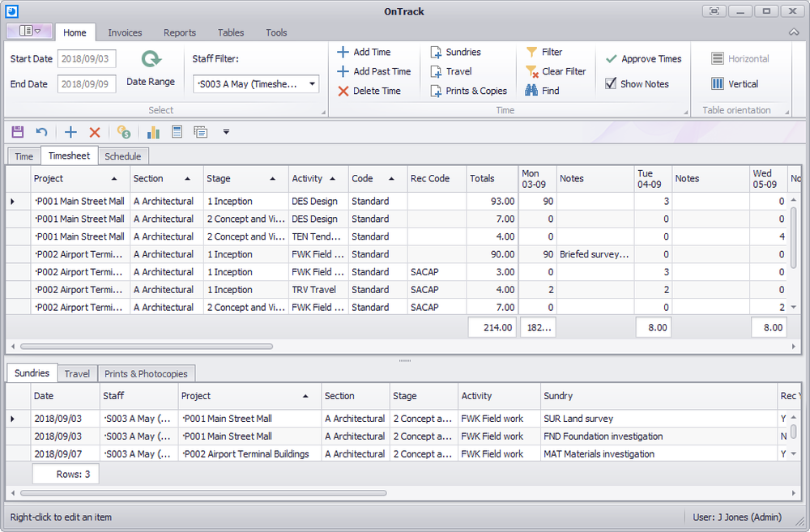Sort timesheet by Activity column
The image size is (810, 532).
tap(318, 179)
